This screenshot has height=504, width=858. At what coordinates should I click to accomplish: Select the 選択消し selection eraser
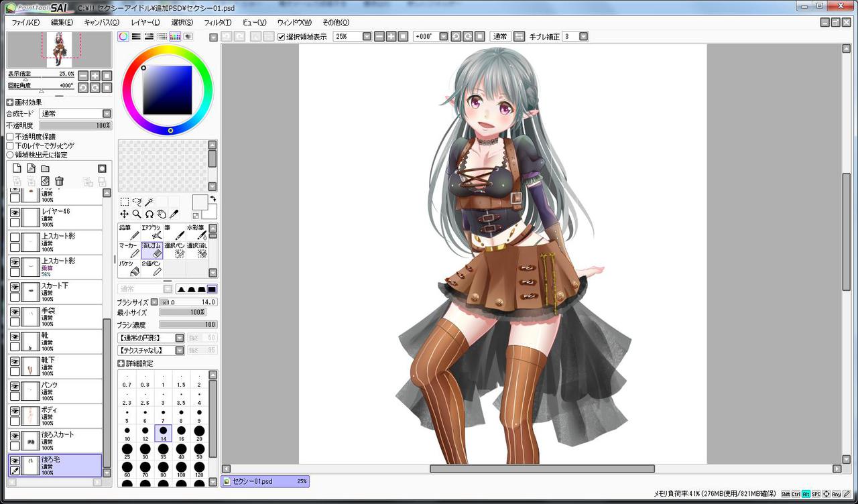(197, 250)
